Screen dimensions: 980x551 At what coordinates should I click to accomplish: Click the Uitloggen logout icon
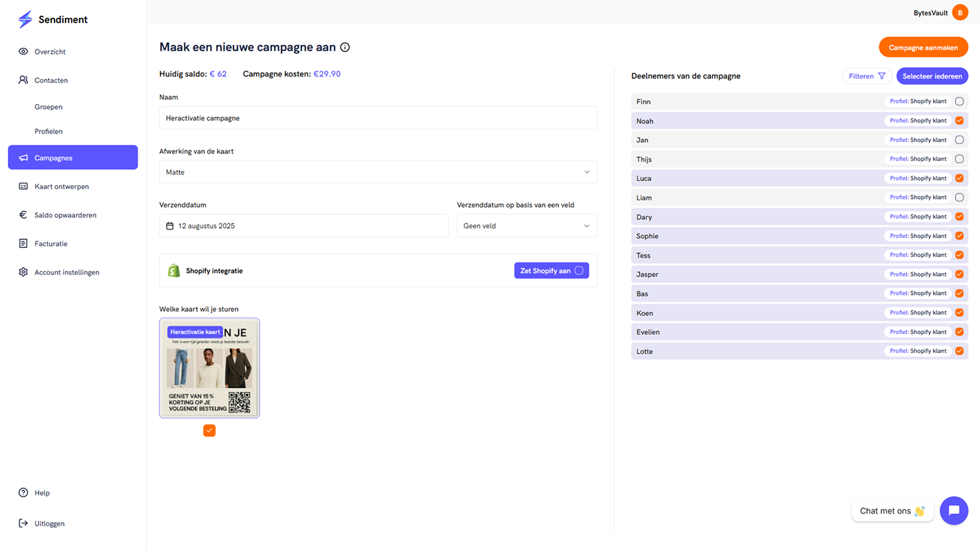point(23,523)
